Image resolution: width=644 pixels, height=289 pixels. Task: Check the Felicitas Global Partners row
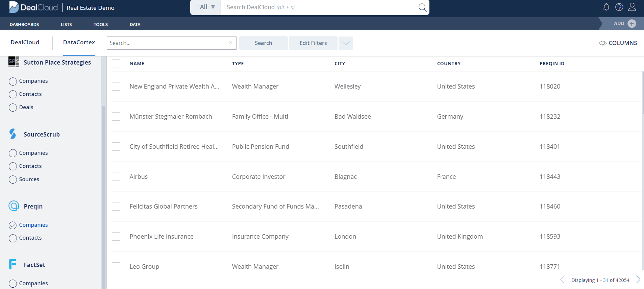click(116, 206)
